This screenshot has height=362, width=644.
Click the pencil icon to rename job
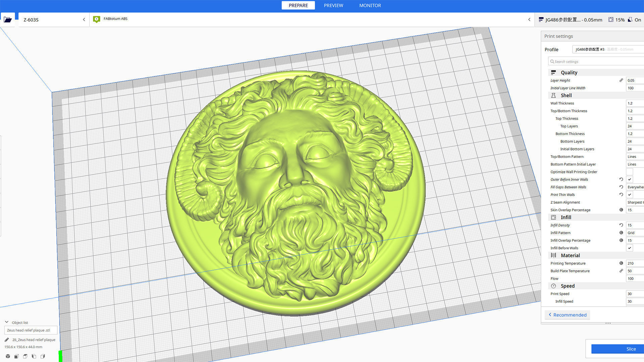[7, 340]
